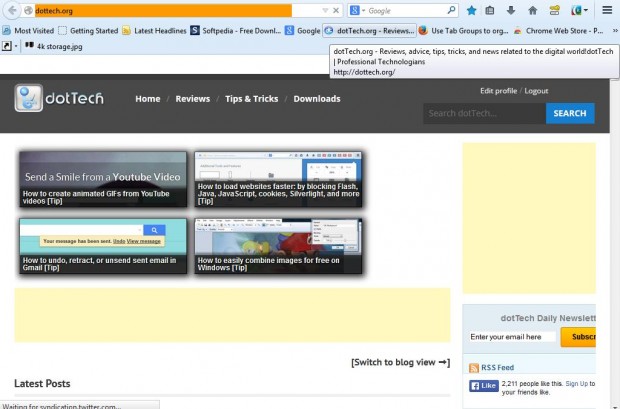Image resolution: width=620 pixels, height=409 pixels.
Task: Click the magnifier search go icon
Action: [451, 10]
